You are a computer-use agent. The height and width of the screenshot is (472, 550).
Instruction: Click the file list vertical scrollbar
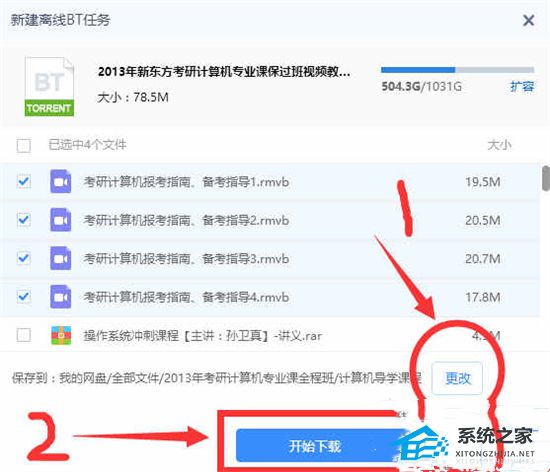546,178
